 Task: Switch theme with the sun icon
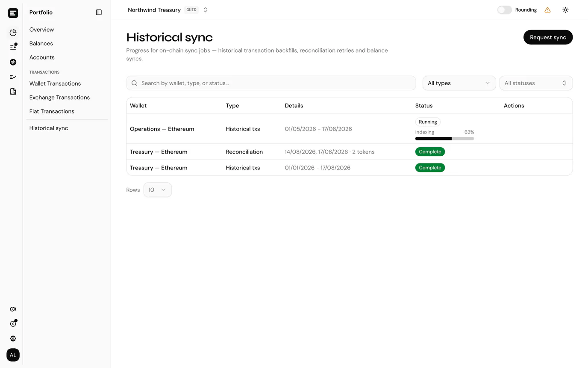pos(565,10)
